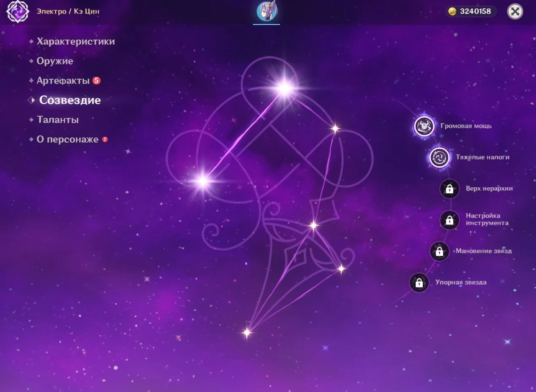
Task: Open the Тяжёлые налоги constellation icon
Action: (440, 157)
